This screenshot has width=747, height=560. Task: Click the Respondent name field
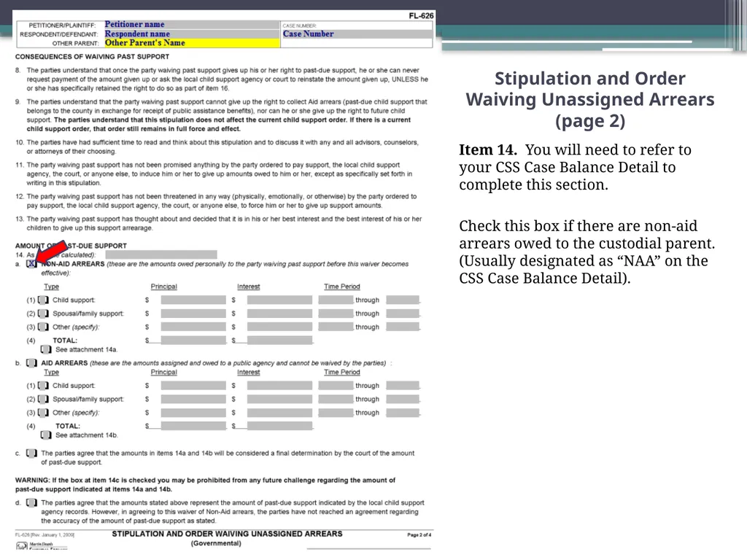pos(192,34)
